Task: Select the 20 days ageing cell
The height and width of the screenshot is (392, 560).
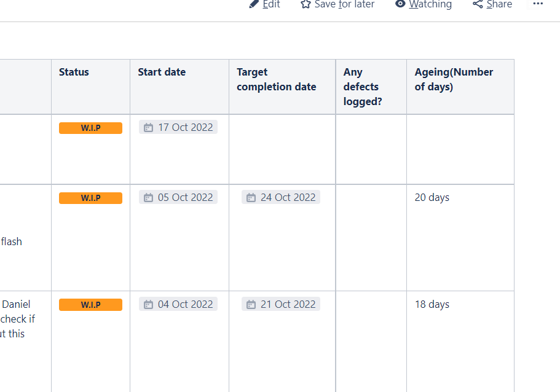Action: [x=460, y=238]
